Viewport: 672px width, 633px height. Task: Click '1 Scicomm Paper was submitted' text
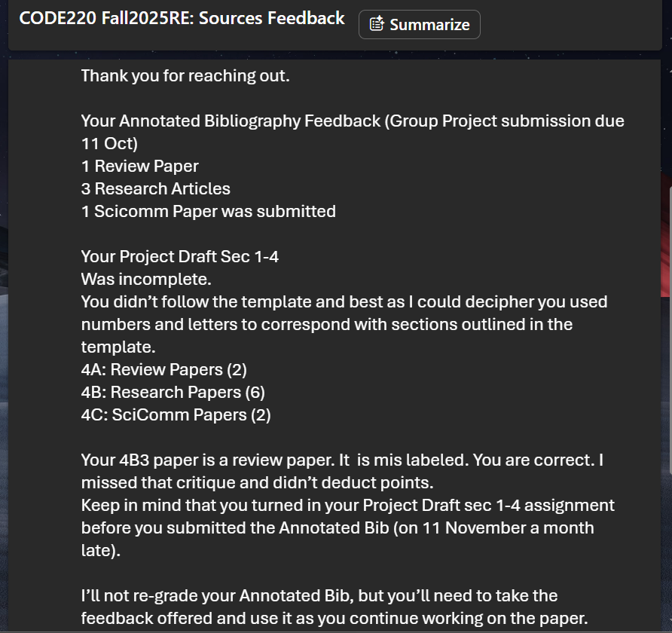(208, 211)
